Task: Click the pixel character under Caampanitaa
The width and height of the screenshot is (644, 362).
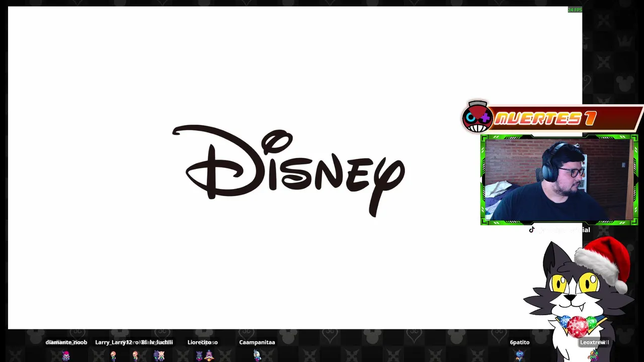Action: pos(257,355)
